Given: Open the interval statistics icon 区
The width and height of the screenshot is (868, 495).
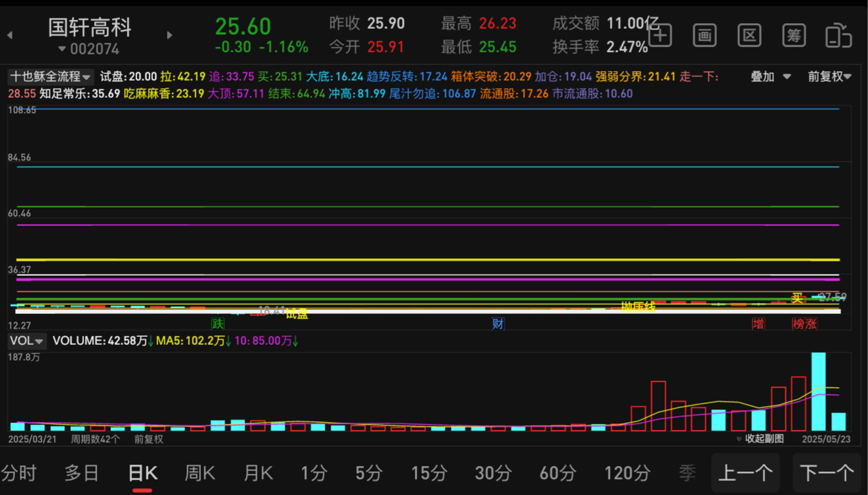Looking at the screenshot, I should click(x=749, y=35).
